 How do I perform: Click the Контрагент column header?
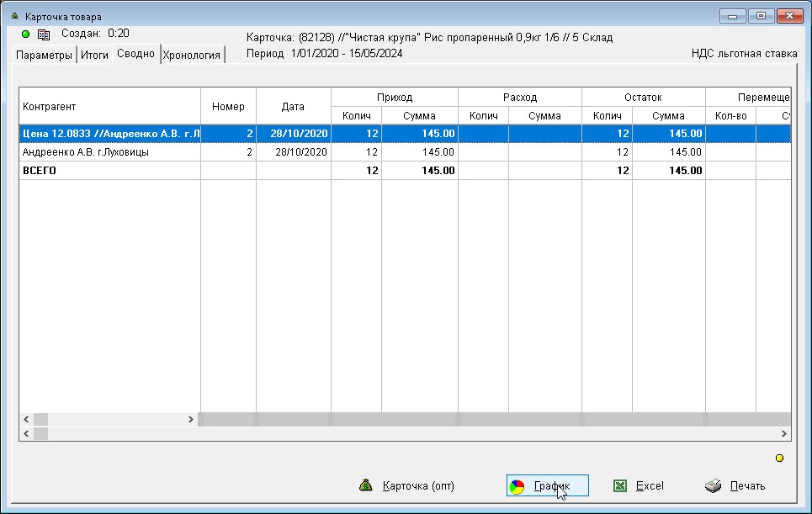tap(109, 107)
